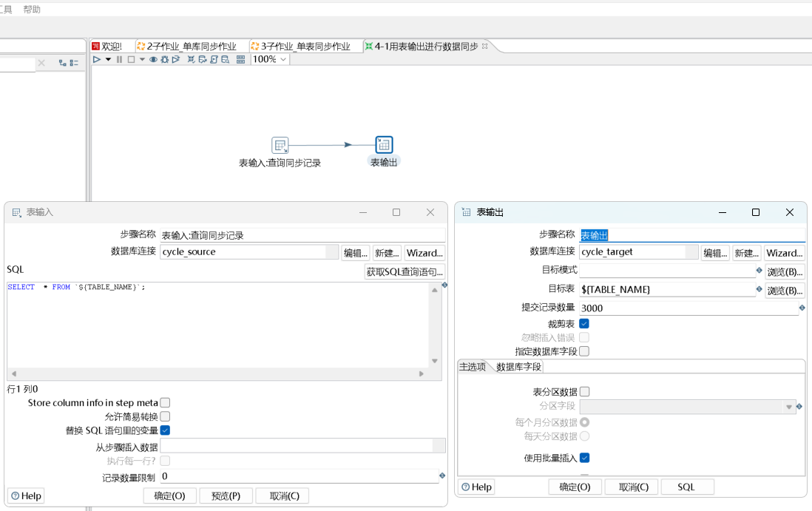Click 预览(P) in the 表输入 dialog

pyautogui.click(x=226, y=496)
